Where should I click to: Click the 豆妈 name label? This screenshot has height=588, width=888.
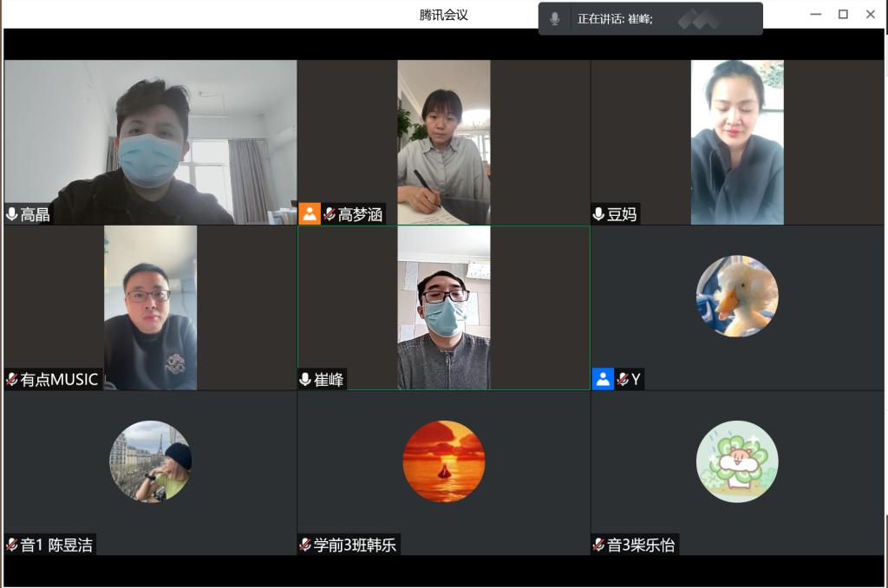[x=622, y=215]
